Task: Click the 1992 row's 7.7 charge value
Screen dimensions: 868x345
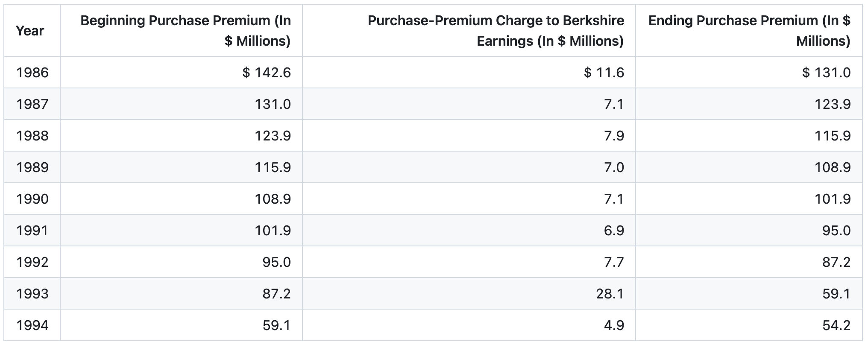Action: 614,262
